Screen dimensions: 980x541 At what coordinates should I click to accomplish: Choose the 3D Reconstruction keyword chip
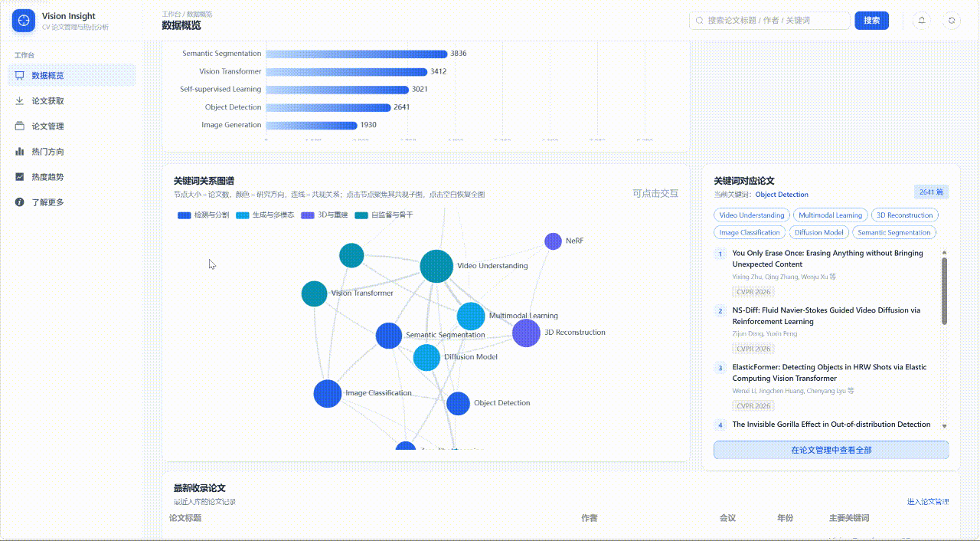pos(905,215)
